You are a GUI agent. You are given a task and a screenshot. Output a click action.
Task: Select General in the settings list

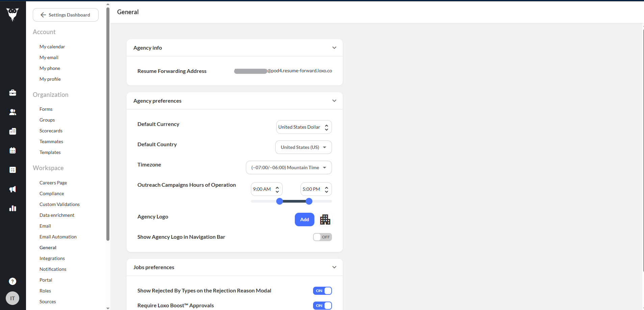(x=48, y=248)
